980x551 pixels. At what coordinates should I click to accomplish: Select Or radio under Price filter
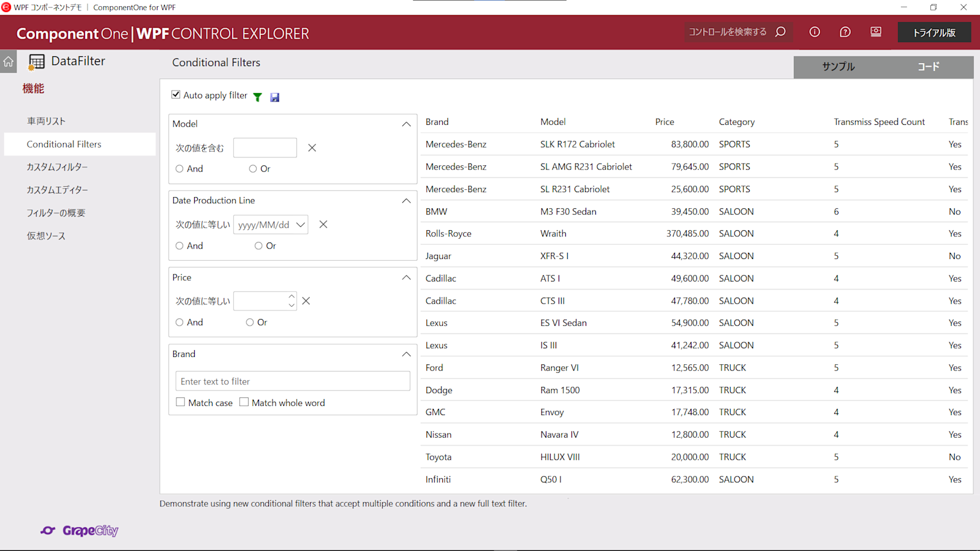pyautogui.click(x=250, y=322)
